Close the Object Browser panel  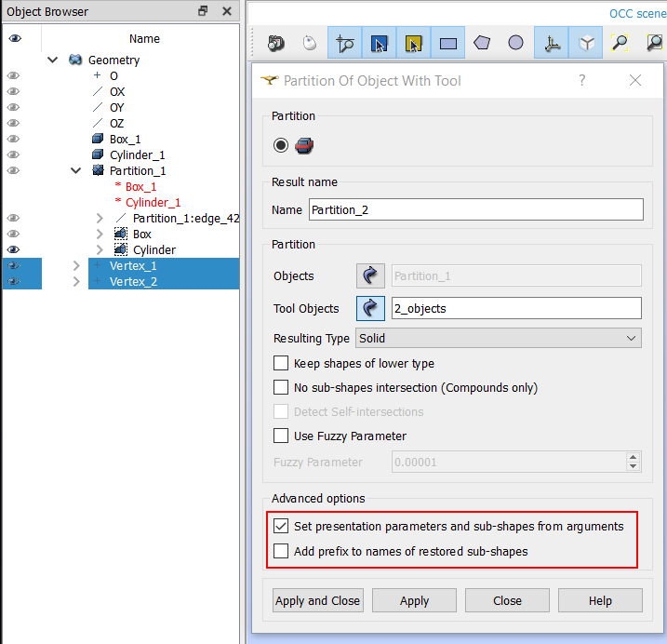[227, 11]
